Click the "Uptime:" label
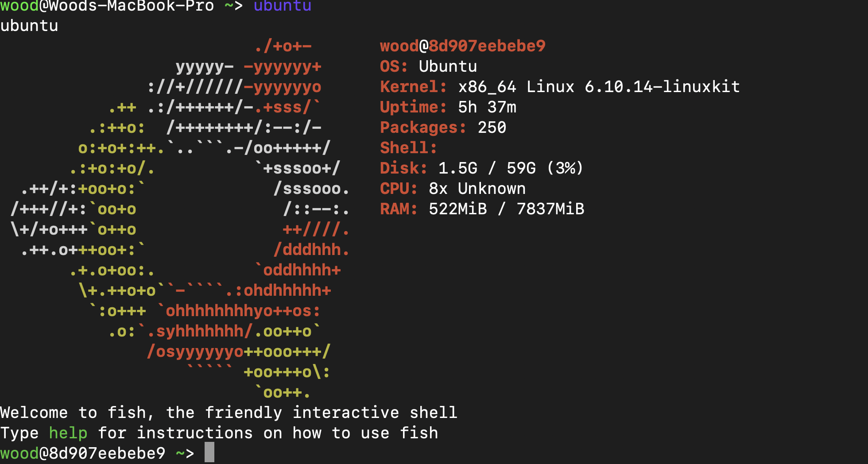 [x=413, y=107]
